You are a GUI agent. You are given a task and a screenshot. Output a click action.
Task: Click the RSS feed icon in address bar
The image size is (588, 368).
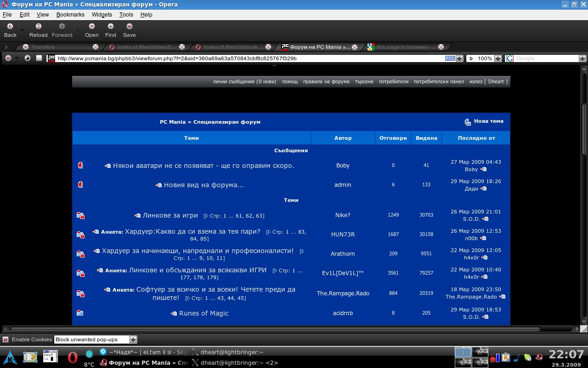point(450,58)
